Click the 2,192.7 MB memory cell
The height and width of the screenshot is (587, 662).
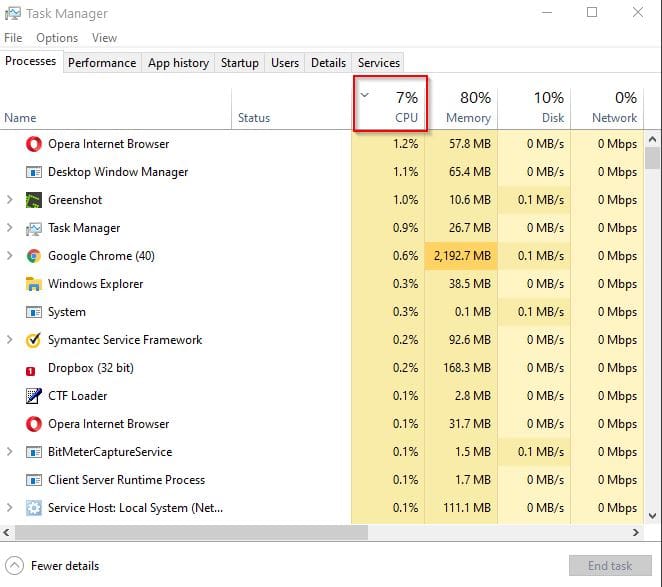point(462,256)
